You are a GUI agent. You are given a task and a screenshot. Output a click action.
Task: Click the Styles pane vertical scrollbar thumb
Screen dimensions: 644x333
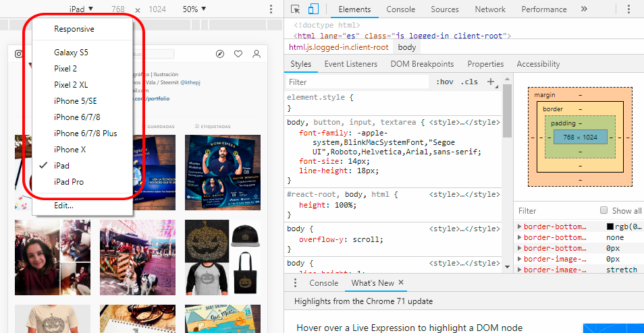(x=507, y=111)
